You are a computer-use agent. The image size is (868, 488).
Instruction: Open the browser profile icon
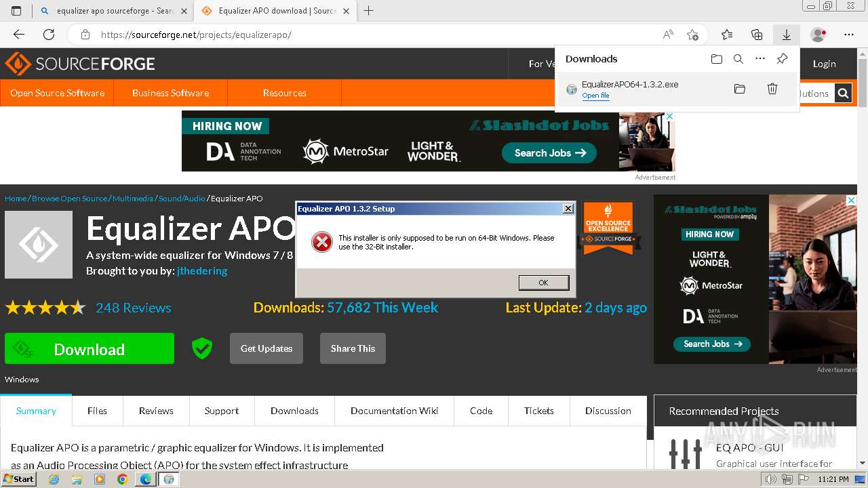[x=818, y=35]
